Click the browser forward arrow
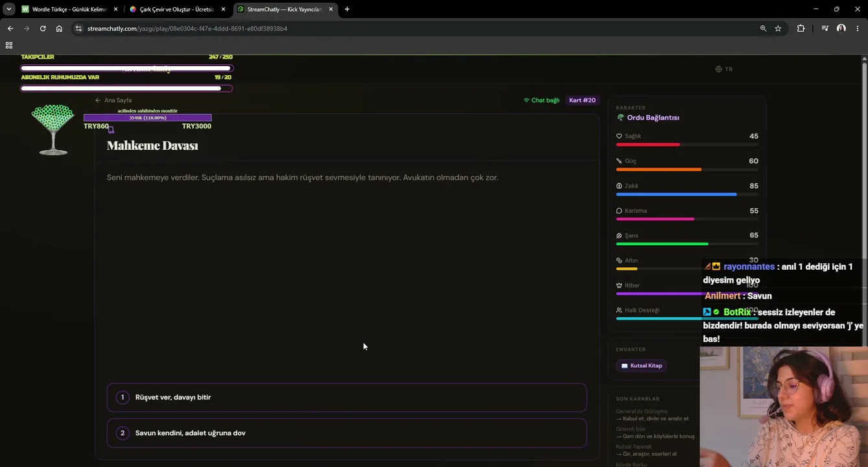The width and height of the screenshot is (868, 467). coord(27,29)
